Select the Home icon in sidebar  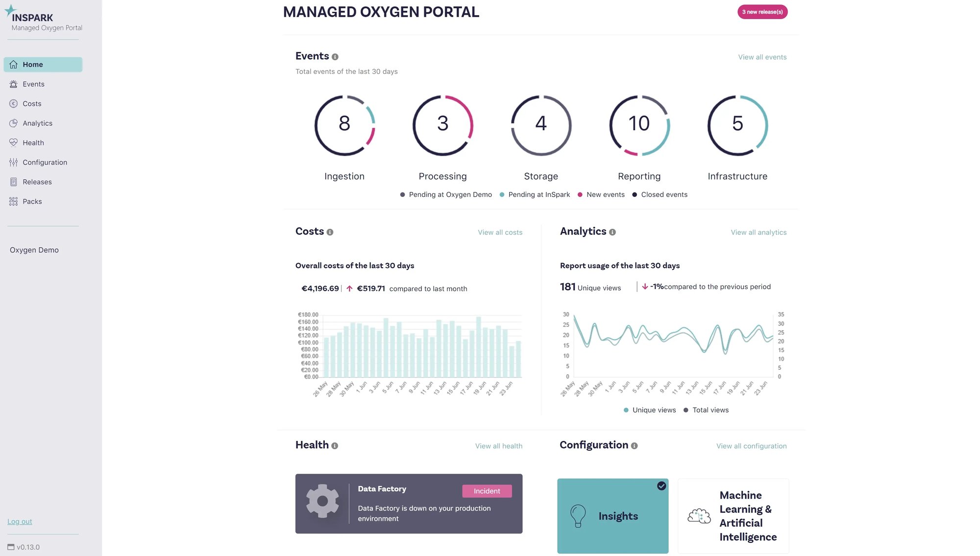[13, 65]
